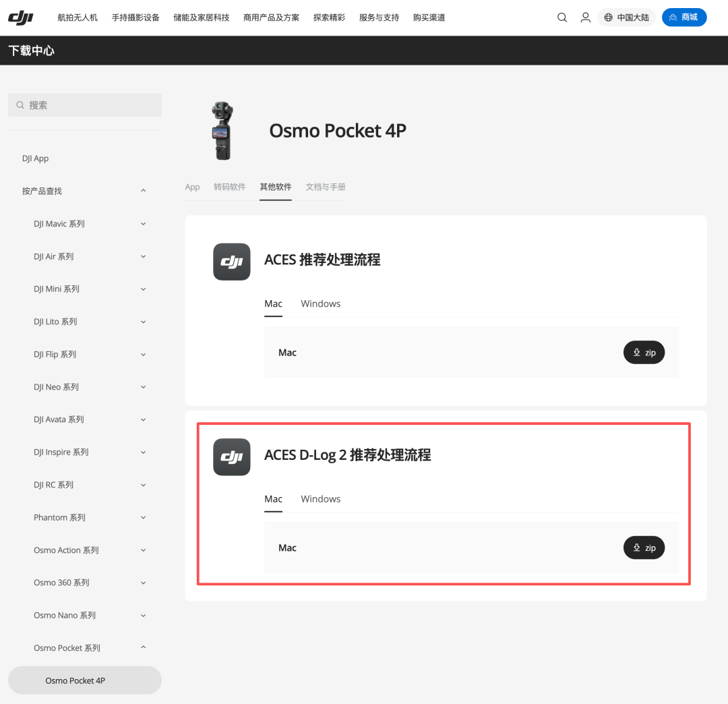This screenshot has height=704, width=728.
Task: Click the DJI logo in header
Action: pyautogui.click(x=20, y=18)
